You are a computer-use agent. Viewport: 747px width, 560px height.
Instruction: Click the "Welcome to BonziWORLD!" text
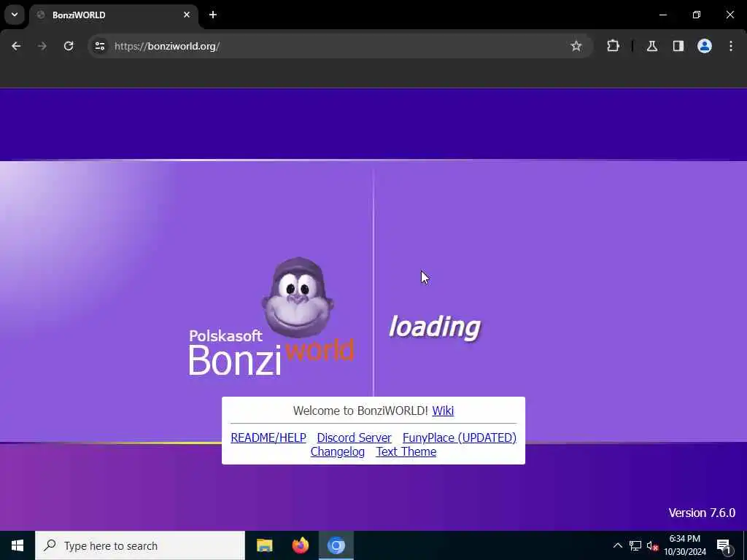tap(360, 411)
